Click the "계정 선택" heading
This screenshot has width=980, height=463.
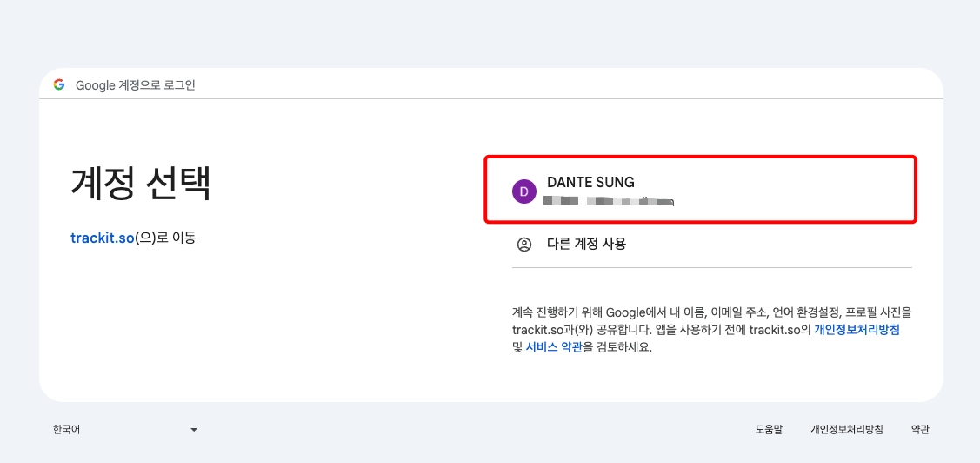(x=141, y=182)
